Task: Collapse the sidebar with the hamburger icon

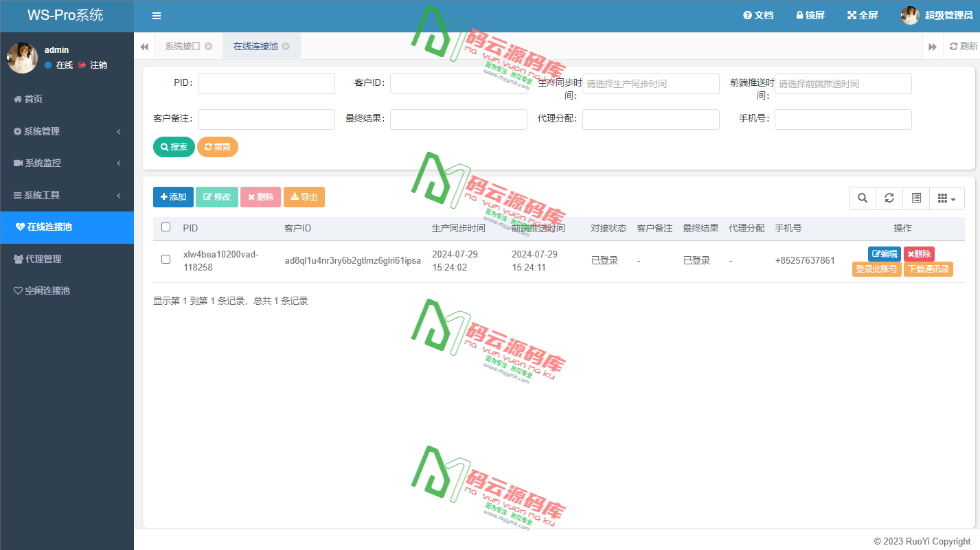Action: [157, 14]
